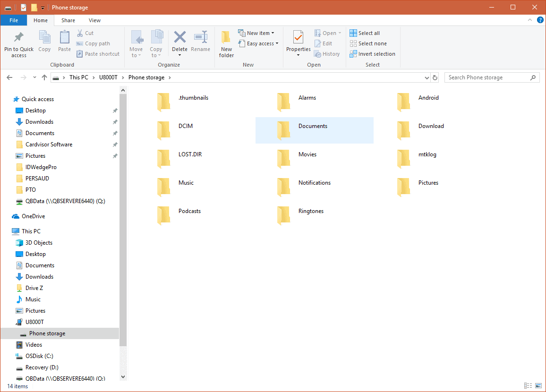Click the Search Phone storage field
The width and height of the screenshot is (546, 392).
[486, 77]
